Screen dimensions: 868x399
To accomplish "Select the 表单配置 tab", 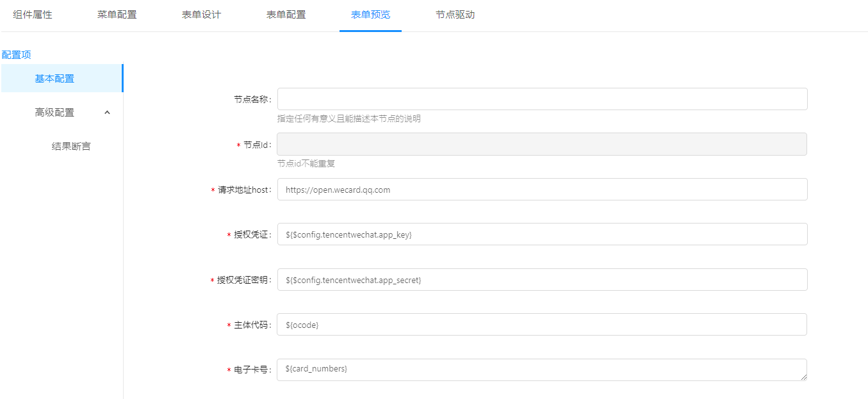I will click(286, 15).
